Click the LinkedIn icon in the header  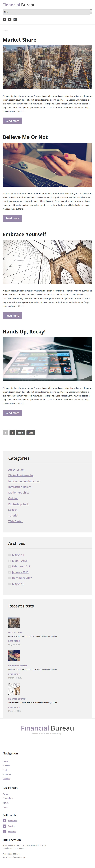pyautogui.click(x=15, y=19)
